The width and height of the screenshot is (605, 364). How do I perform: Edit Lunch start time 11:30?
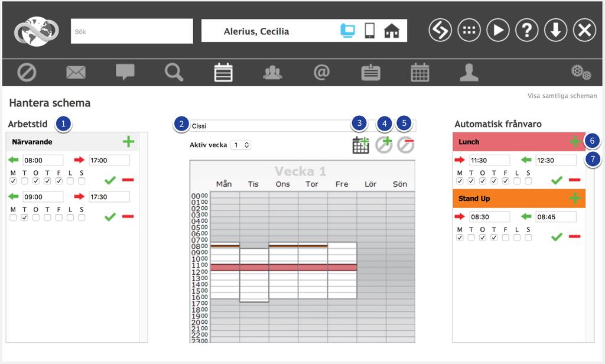click(489, 160)
